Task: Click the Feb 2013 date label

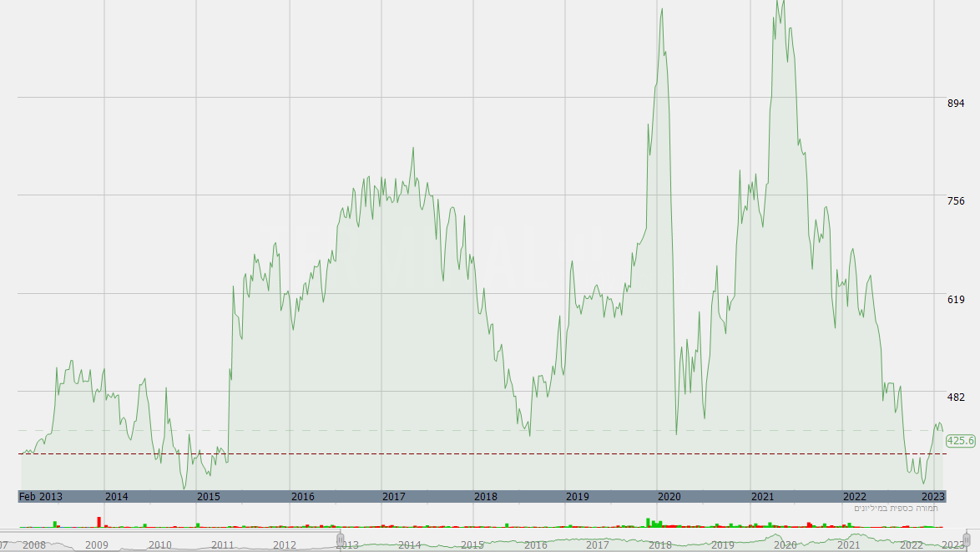Action: coord(41,496)
